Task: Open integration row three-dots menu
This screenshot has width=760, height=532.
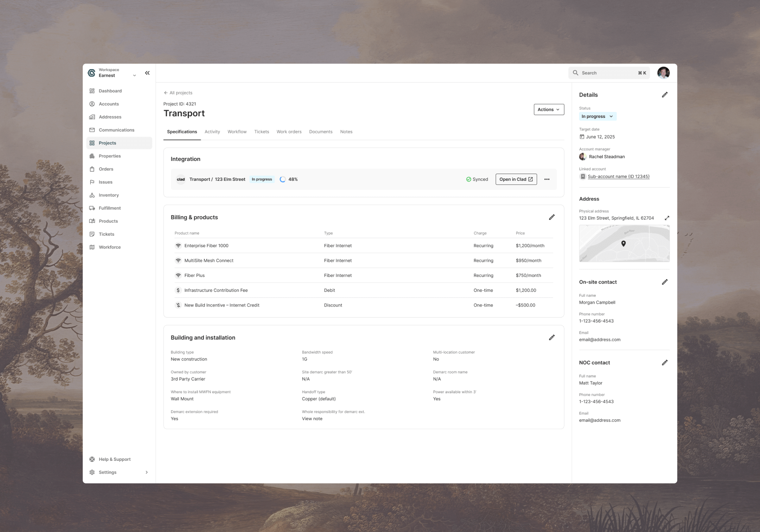Action: tap(547, 179)
